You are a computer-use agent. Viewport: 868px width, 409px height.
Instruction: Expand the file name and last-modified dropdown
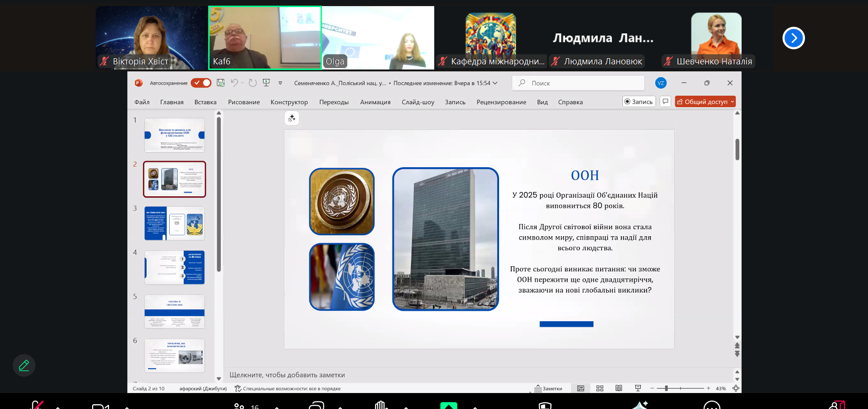click(495, 83)
